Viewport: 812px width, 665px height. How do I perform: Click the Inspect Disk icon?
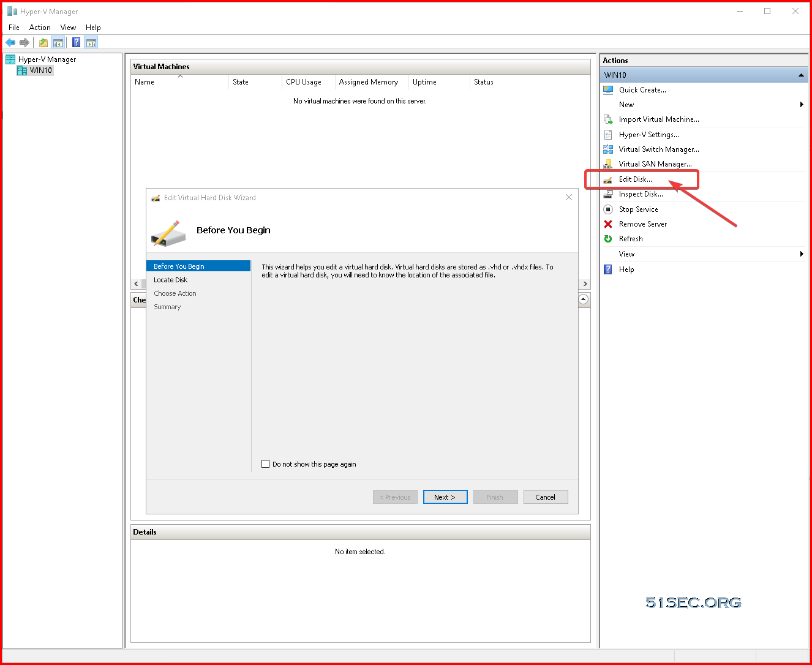point(608,194)
